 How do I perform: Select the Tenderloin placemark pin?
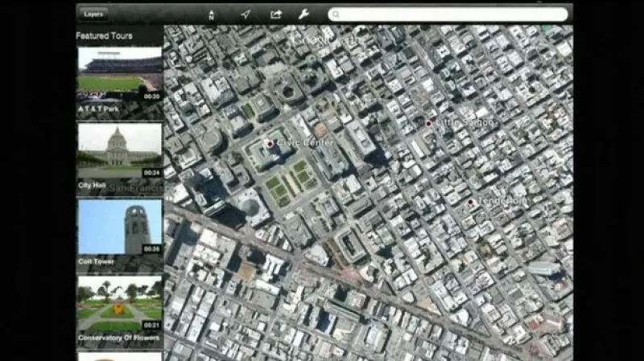471,202
